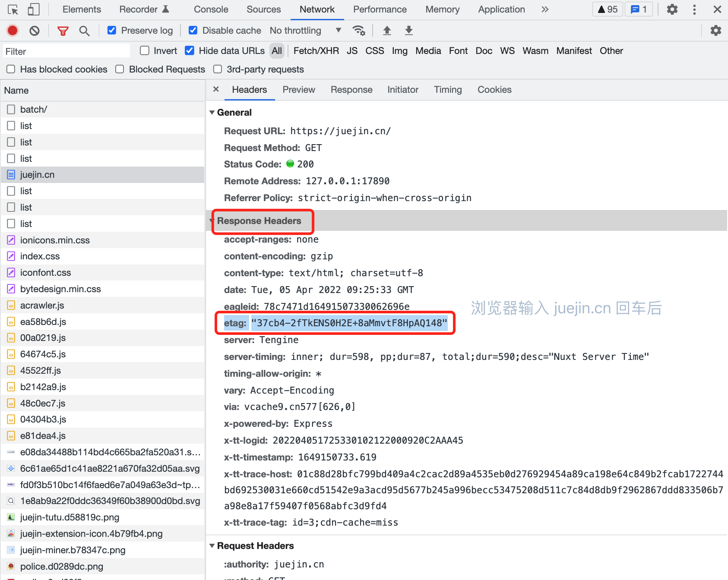
Task: Click the batch/ request icon
Action: (x=11, y=110)
